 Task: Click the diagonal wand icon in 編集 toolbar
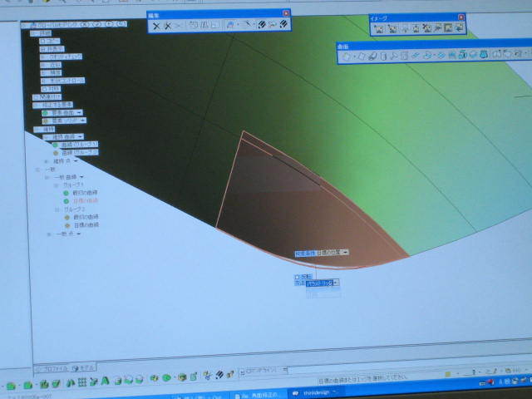point(248,24)
